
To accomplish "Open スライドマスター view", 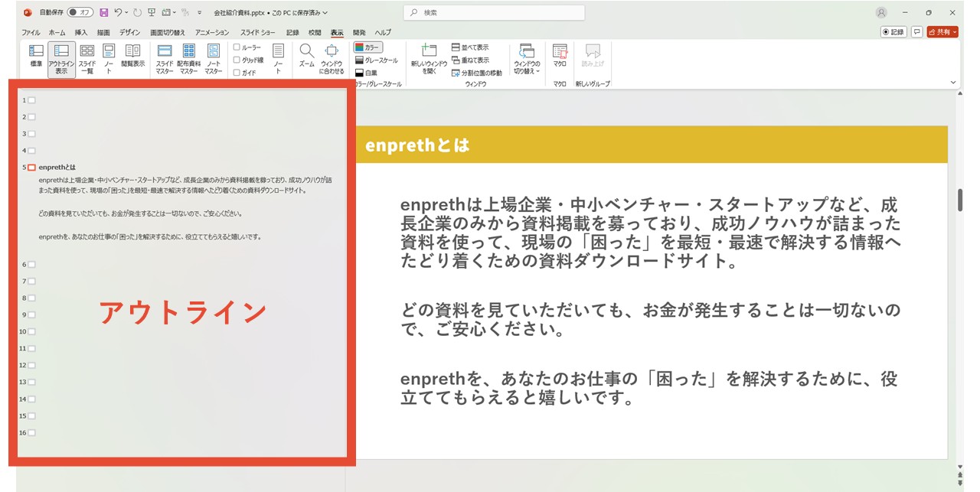I will click(x=165, y=58).
